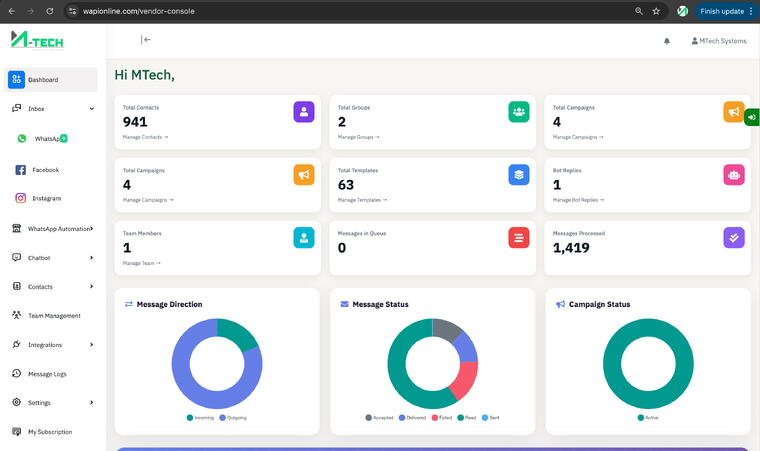
Task: Click the Finish update browser button
Action: (722, 11)
